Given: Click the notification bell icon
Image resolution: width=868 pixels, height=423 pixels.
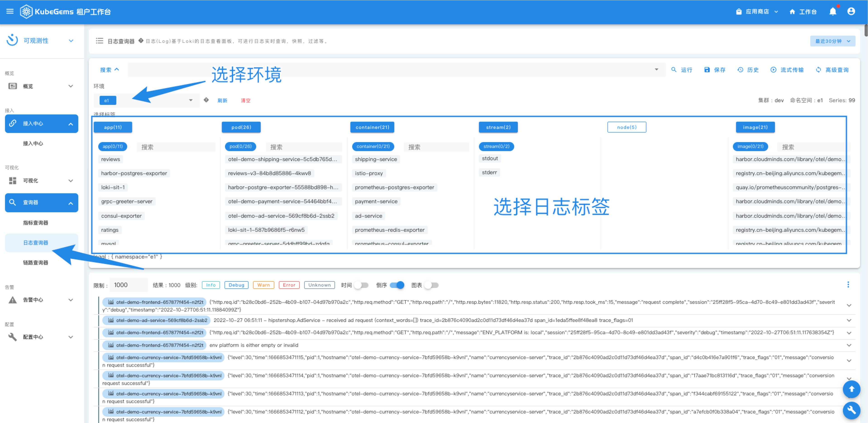Looking at the screenshot, I should point(832,12).
